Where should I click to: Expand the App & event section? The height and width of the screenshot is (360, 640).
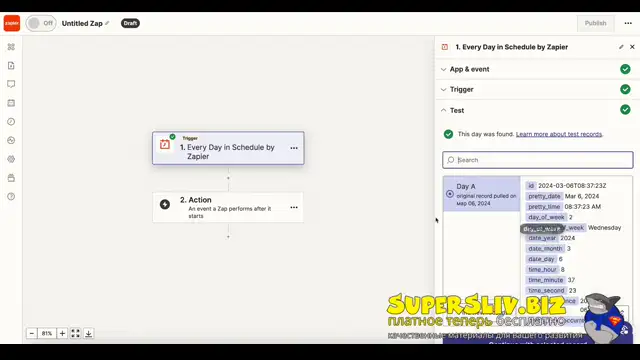[x=537, y=69]
